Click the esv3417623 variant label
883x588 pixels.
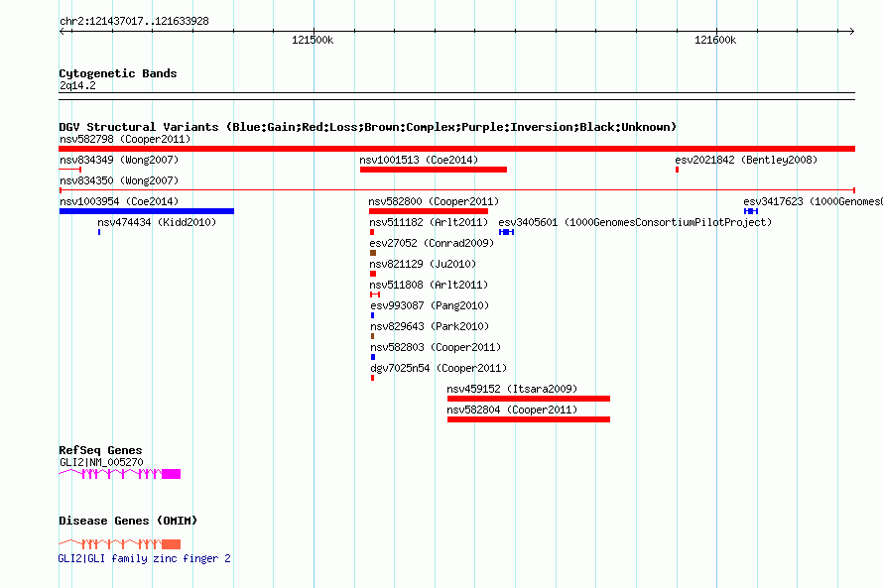coord(813,201)
